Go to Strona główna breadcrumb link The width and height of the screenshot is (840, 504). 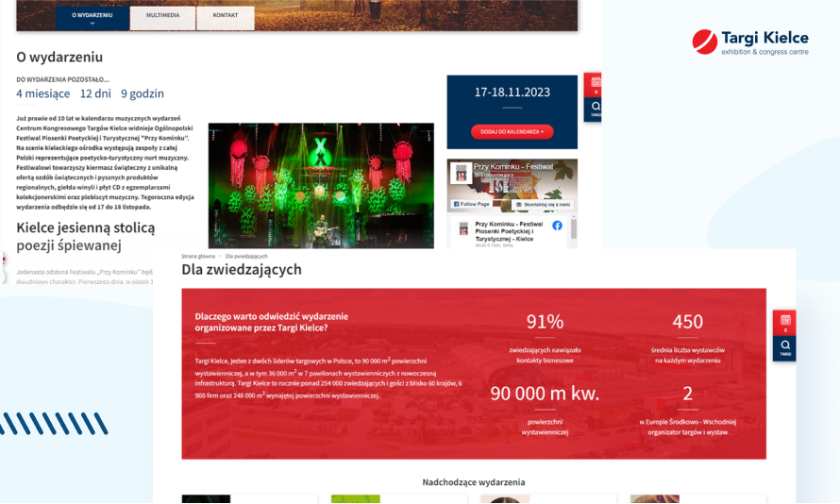tap(197, 256)
